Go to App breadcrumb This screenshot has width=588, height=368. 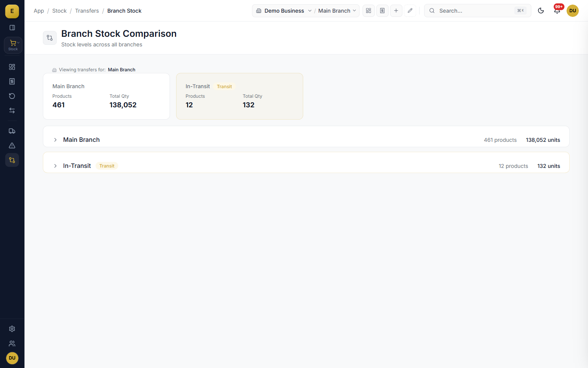pos(39,11)
